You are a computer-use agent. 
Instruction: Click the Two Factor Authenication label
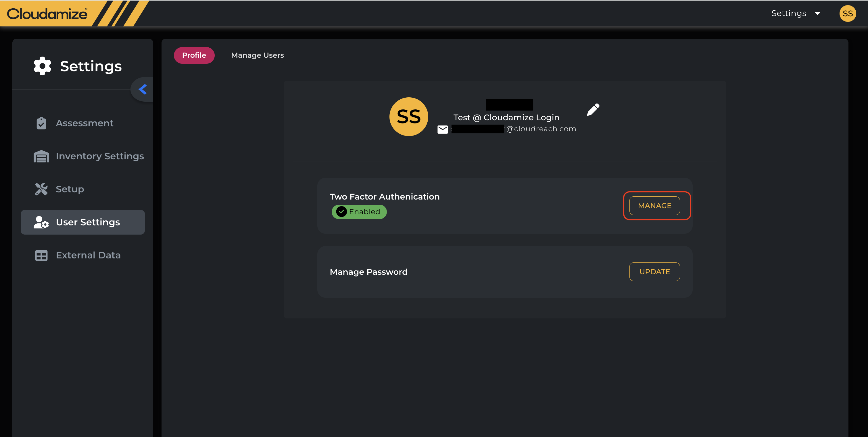(385, 197)
